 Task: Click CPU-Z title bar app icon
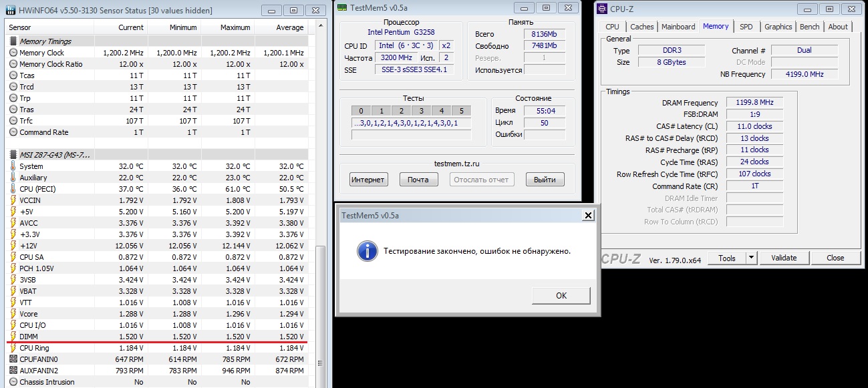coord(601,9)
